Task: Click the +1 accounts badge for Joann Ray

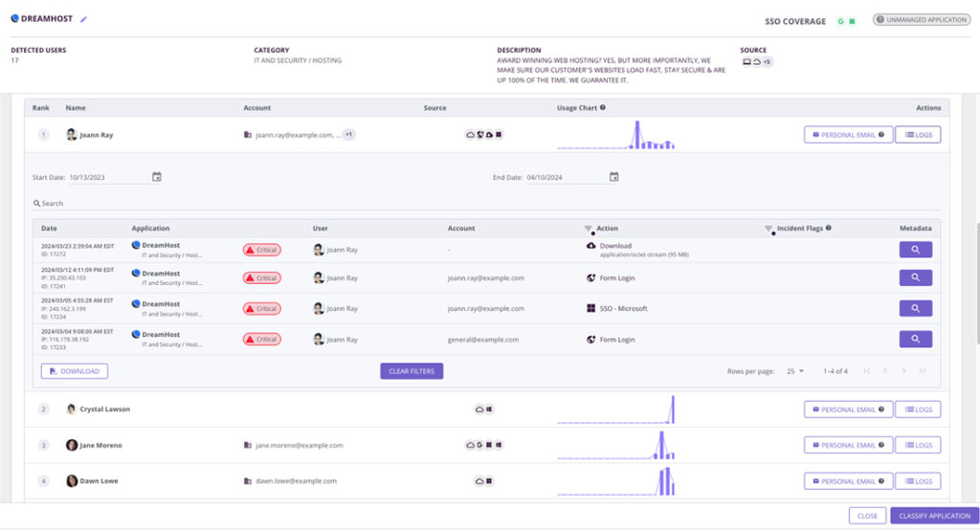Action: 348,134
